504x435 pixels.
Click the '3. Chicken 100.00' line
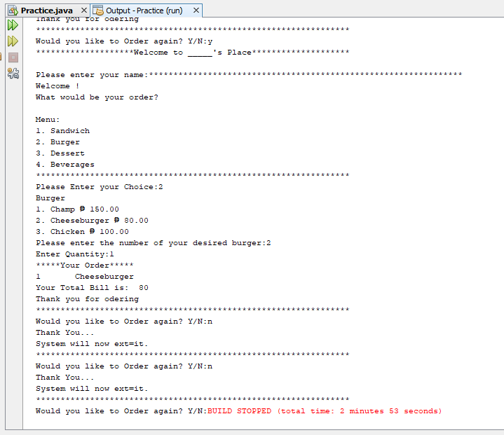(82, 232)
